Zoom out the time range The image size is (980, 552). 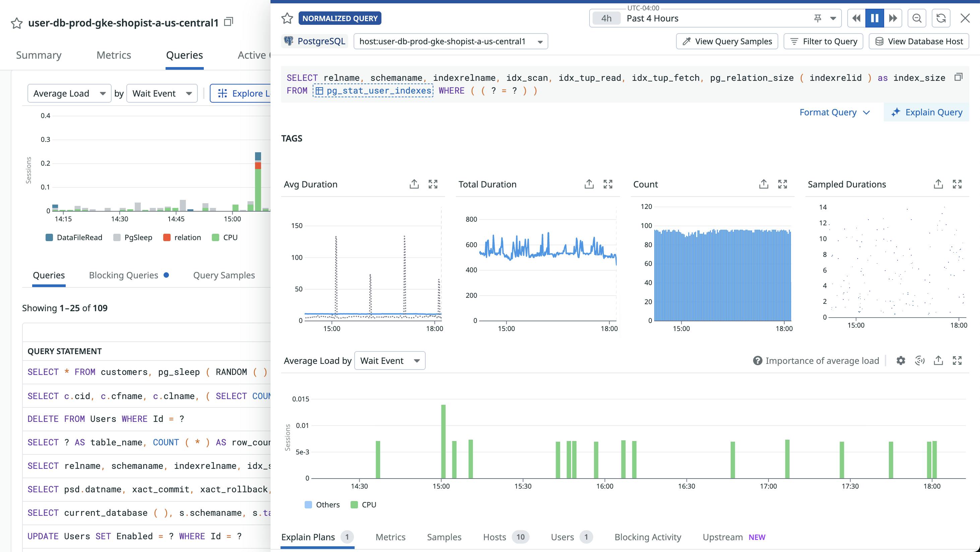tap(917, 18)
